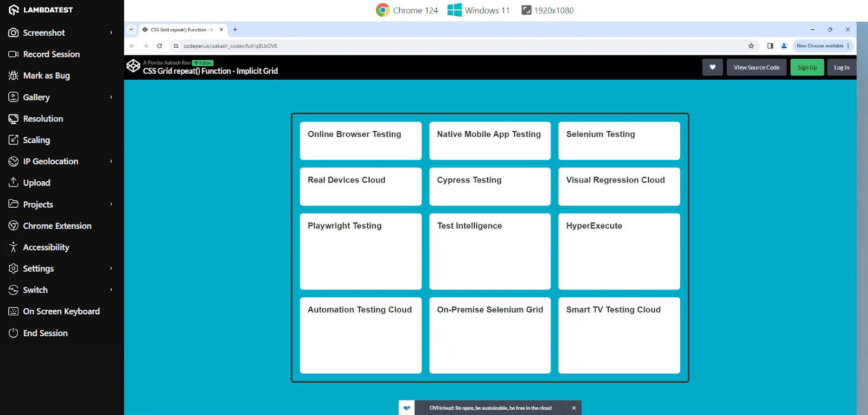Click Test Intelligence card

490,251
